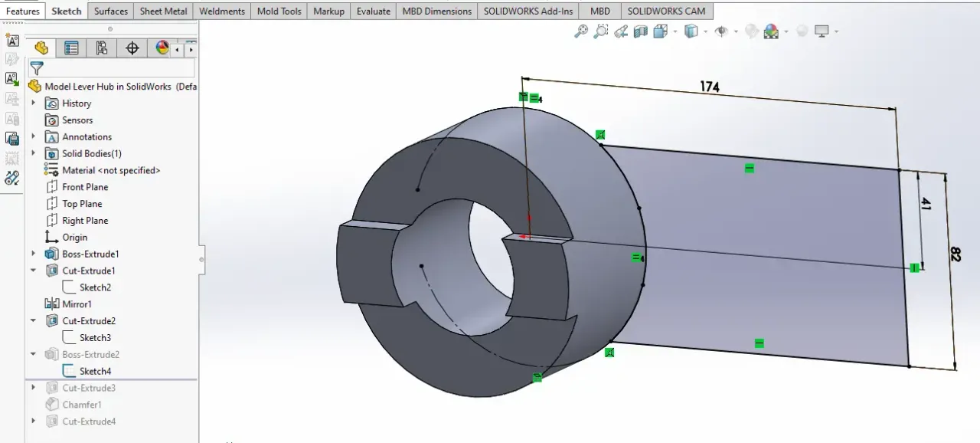Screen dimensions: 980x443
Task: Expand the Annotations tree node
Action: (x=34, y=136)
